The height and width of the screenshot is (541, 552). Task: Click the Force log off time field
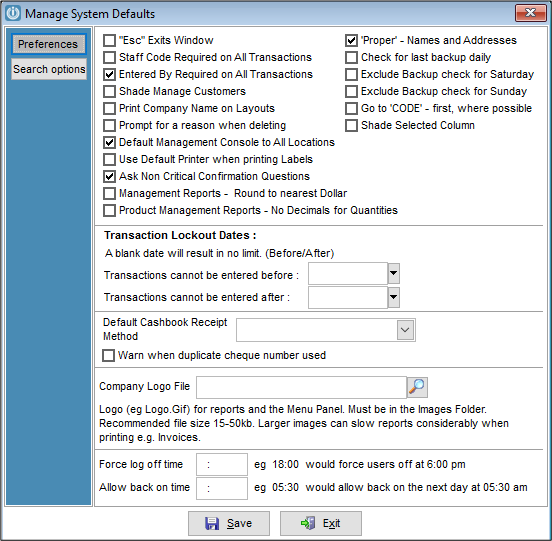coord(222,465)
